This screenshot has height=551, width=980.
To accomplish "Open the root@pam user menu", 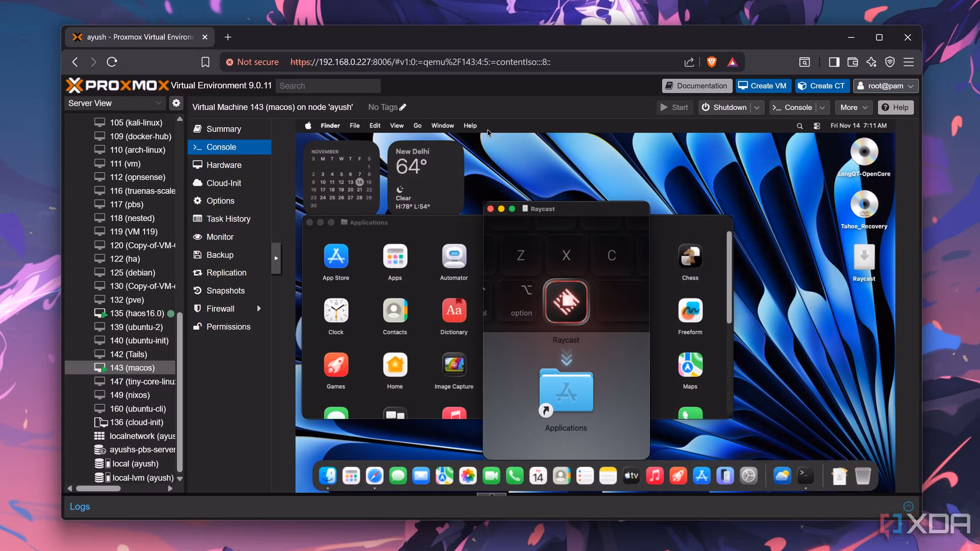I will click(885, 86).
